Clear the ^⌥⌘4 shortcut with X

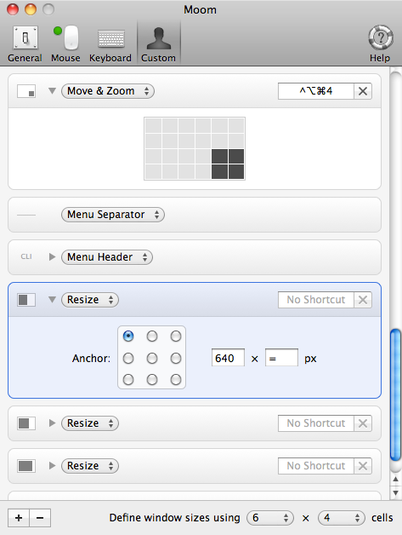point(363,91)
